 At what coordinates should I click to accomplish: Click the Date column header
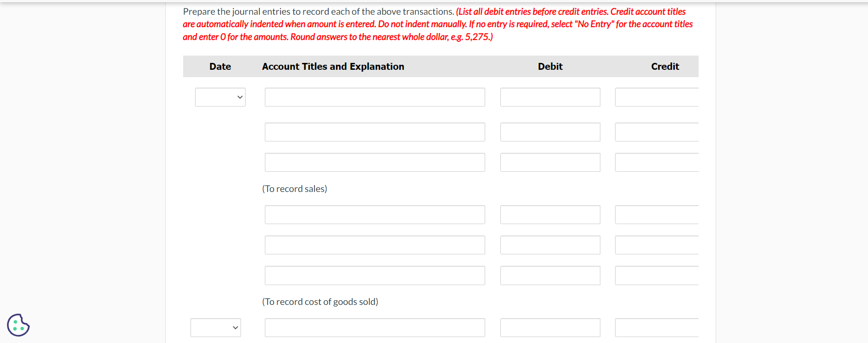click(220, 66)
